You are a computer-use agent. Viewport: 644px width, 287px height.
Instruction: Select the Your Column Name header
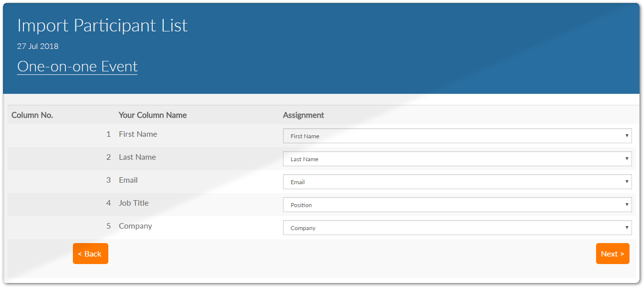(x=152, y=115)
